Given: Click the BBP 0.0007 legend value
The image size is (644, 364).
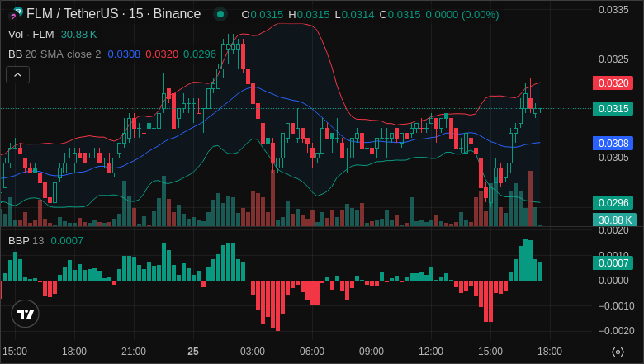Looking at the screenshot, I should coord(67,240).
